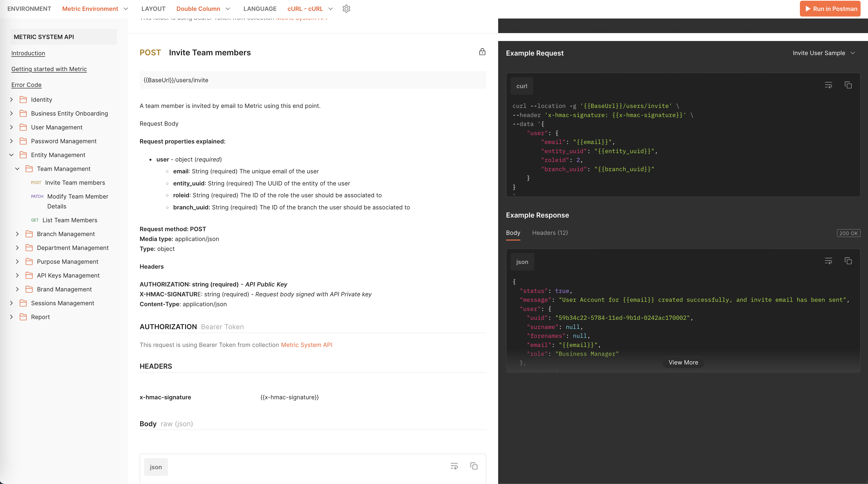Open PATCH Modify Team Member Details

(70, 201)
